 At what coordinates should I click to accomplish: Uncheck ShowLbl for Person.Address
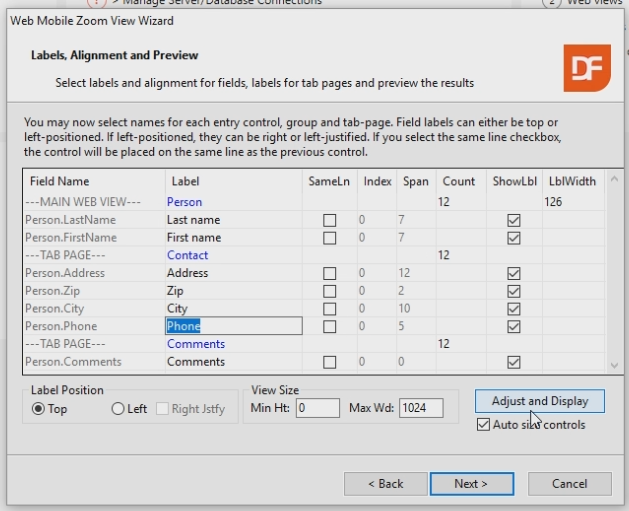[x=514, y=273]
